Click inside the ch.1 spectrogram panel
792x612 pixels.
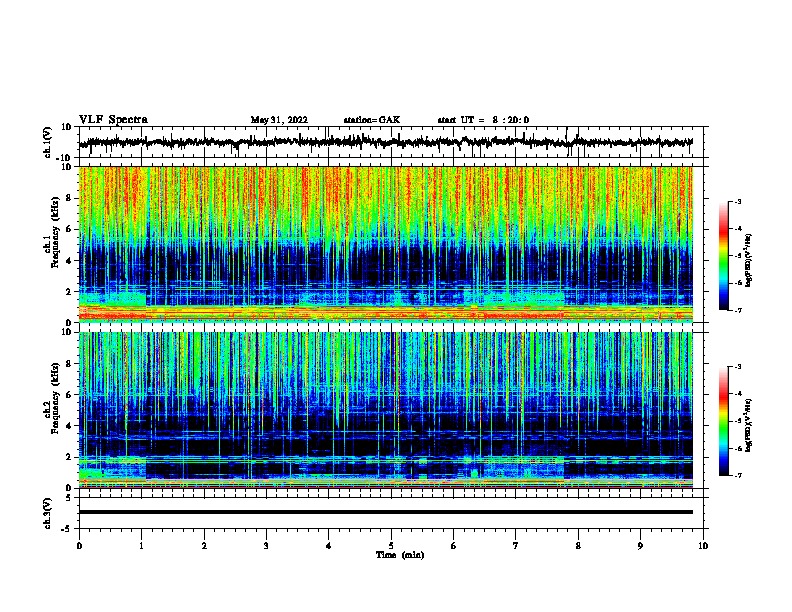[386, 244]
